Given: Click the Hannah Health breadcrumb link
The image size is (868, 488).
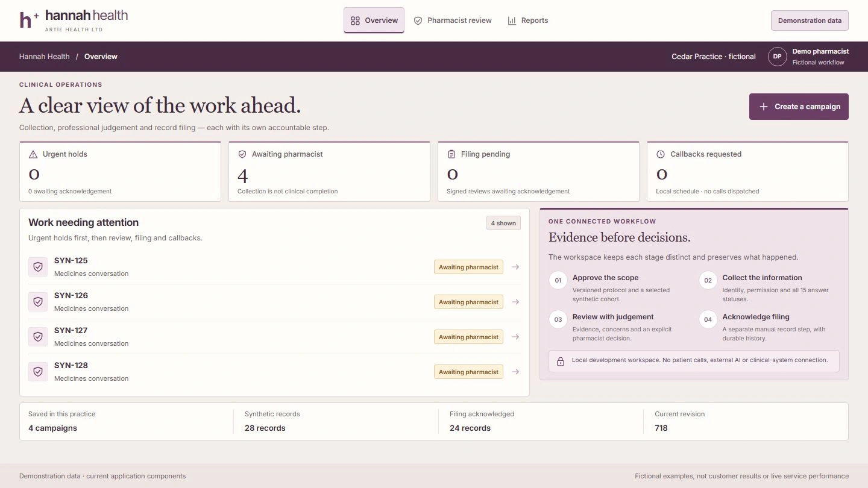Looking at the screenshot, I should 45,57.
